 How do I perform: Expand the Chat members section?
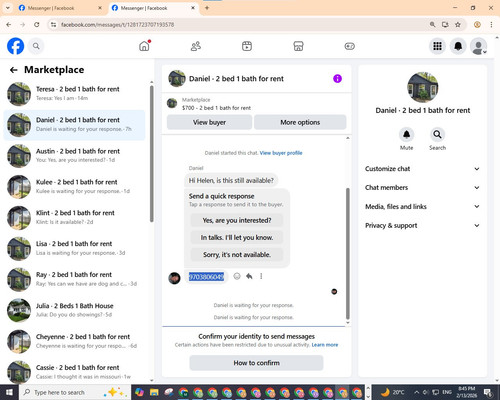point(422,188)
